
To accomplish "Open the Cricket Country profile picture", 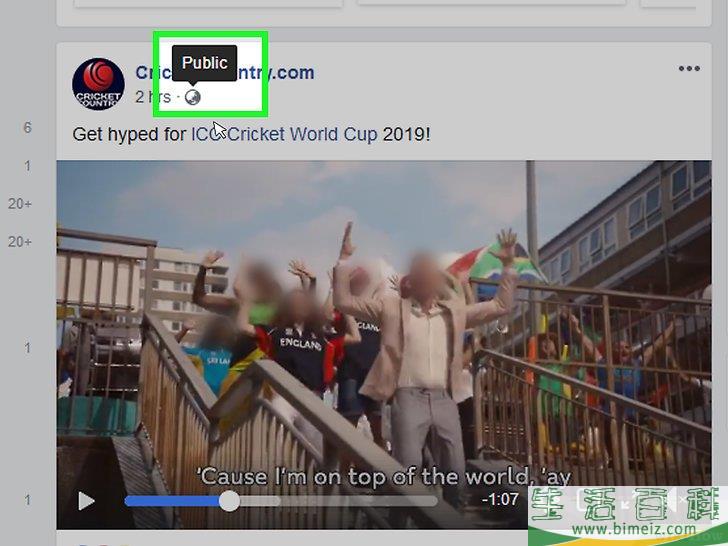I will pos(98,84).
